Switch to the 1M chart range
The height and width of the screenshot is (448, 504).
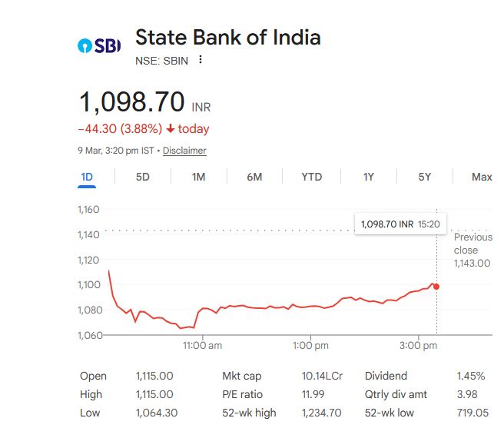(198, 177)
